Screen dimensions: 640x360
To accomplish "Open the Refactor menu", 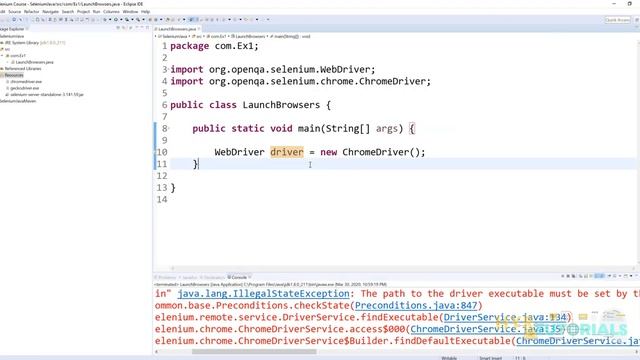I will click(31, 11).
